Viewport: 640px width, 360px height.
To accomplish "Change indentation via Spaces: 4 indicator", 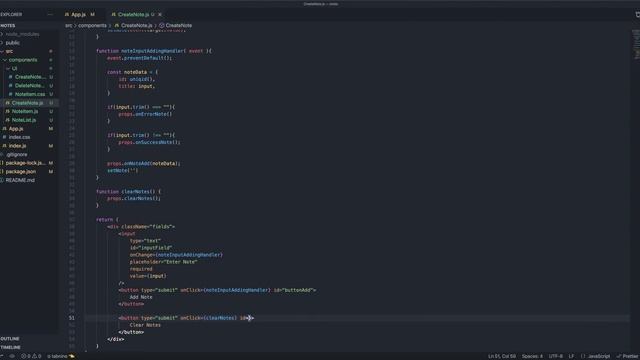I will (x=532, y=356).
